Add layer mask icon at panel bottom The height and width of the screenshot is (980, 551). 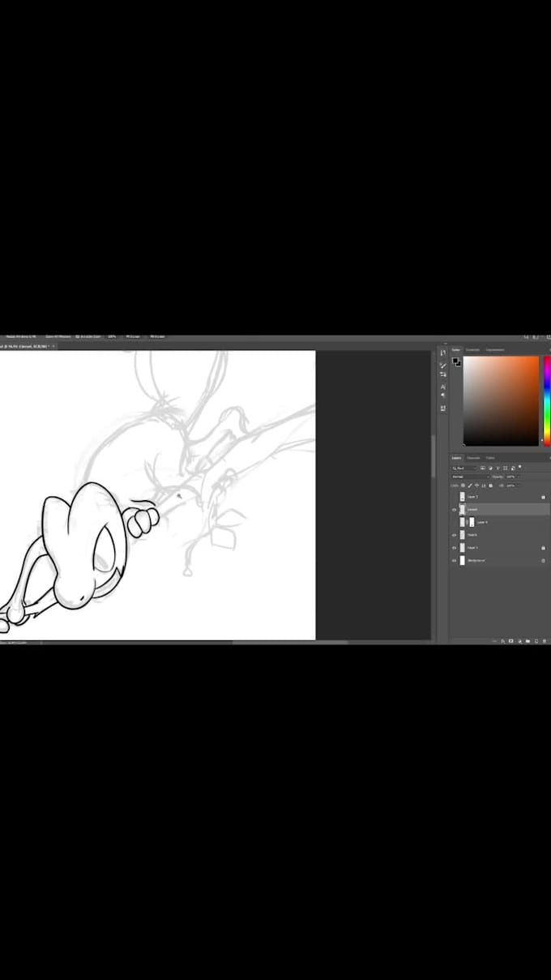tap(510, 641)
